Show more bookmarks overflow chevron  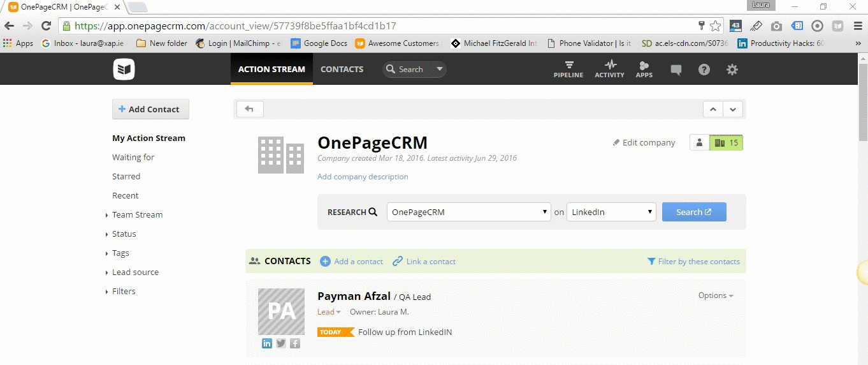[858, 43]
